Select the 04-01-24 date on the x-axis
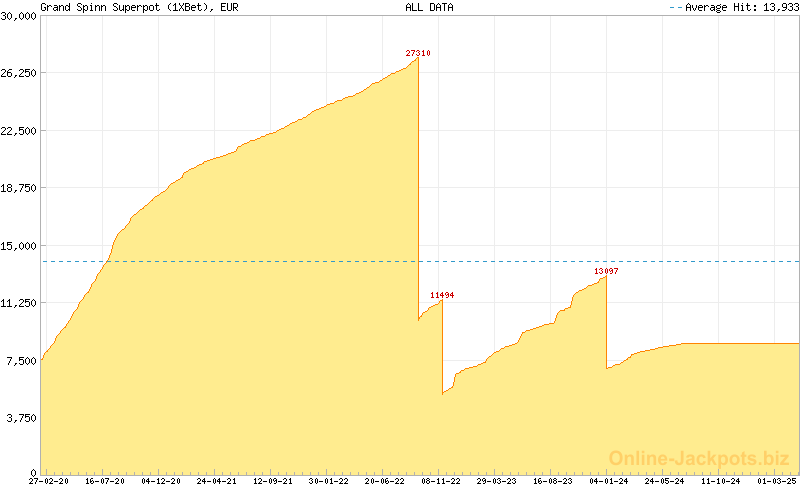The width and height of the screenshot is (800, 490). click(x=609, y=481)
